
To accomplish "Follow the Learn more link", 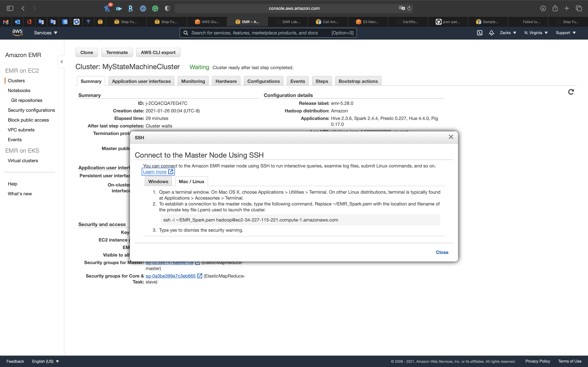I will click(155, 172).
